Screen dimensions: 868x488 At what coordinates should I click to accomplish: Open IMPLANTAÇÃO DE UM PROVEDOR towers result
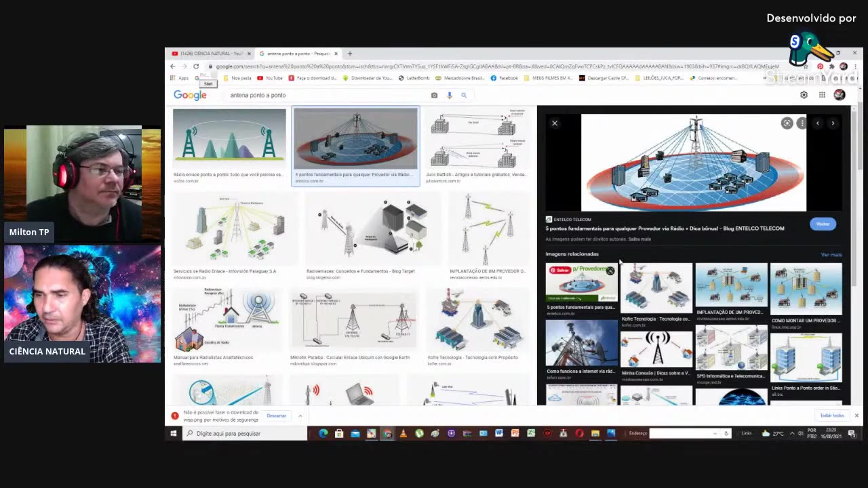[487, 229]
